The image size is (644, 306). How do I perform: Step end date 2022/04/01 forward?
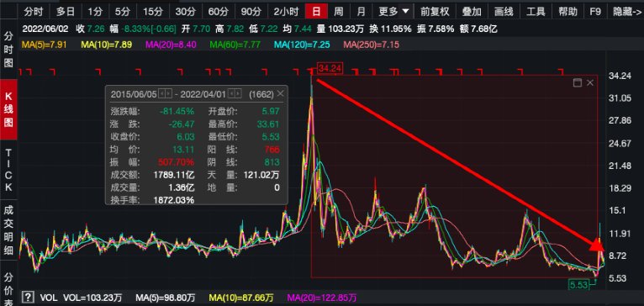click(238, 94)
